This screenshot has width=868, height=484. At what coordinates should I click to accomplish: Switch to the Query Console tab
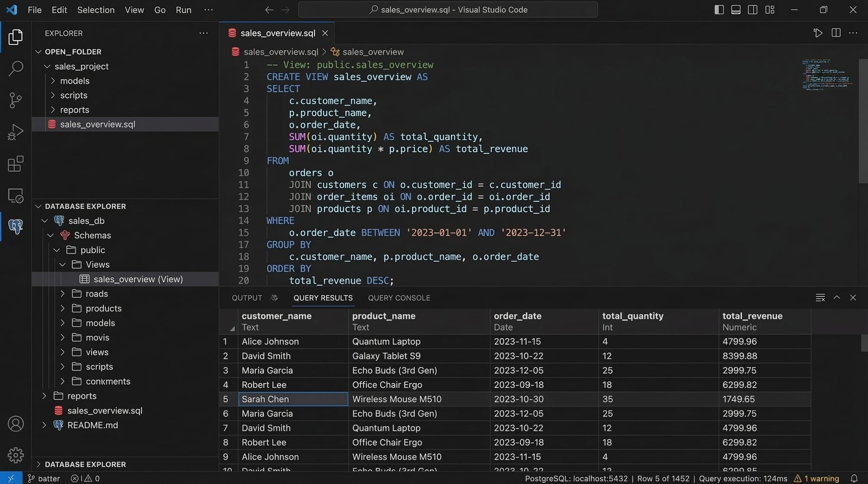(399, 298)
